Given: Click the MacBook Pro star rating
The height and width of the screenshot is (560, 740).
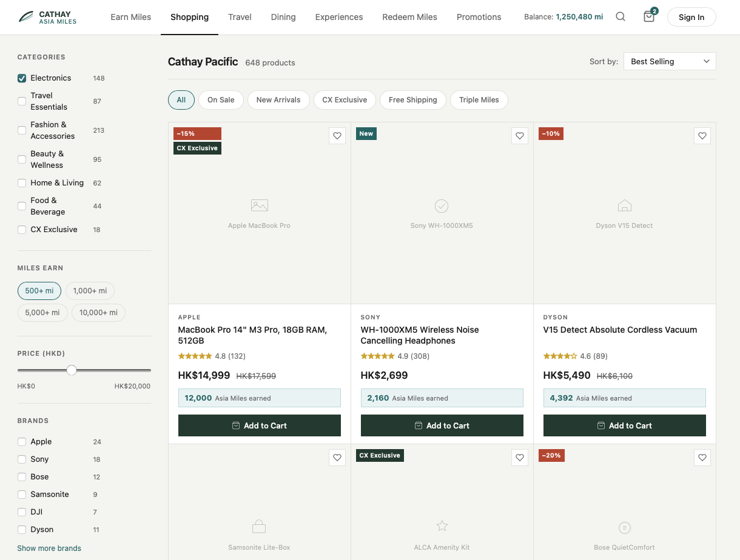Looking at the screenshot, I should (195, 356).
